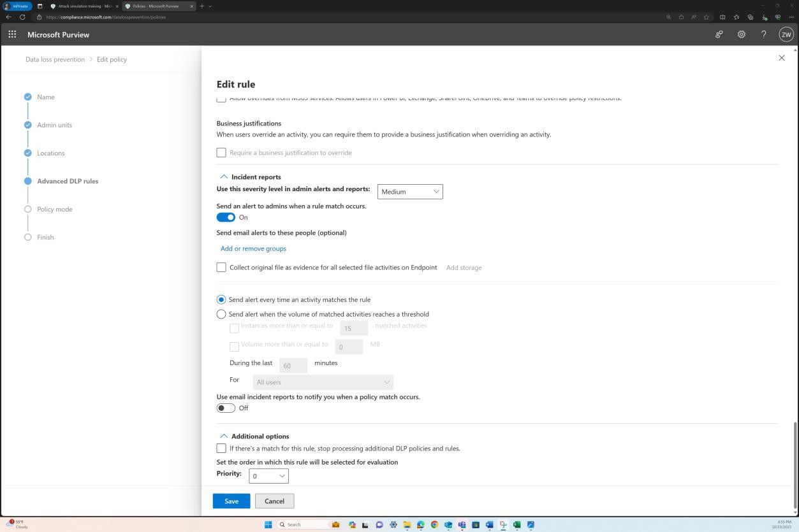This screenshot has height=532, width=799.
Task: Open the Medium severity level dropdown
Action: coord(409,191)
